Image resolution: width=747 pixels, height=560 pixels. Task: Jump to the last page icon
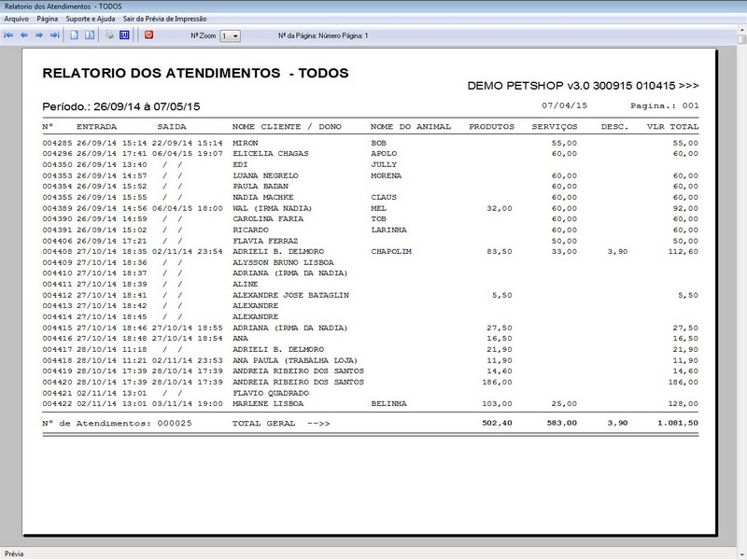click(54, 35)
